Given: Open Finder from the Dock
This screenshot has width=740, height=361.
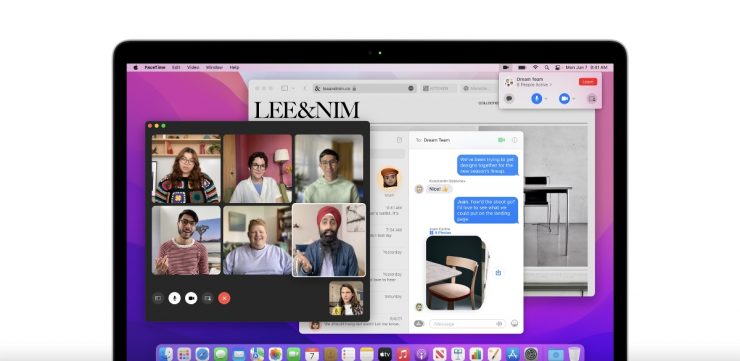Looking at the screenshot, I should 166,354.
